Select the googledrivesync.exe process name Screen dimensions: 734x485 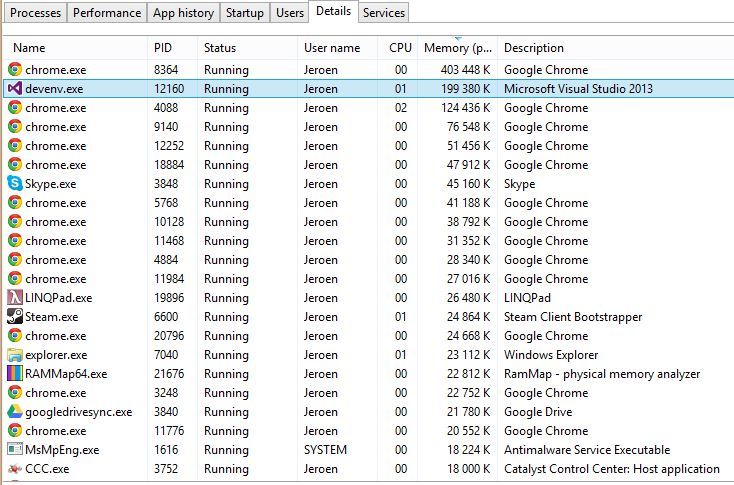(x=79, y=412)
